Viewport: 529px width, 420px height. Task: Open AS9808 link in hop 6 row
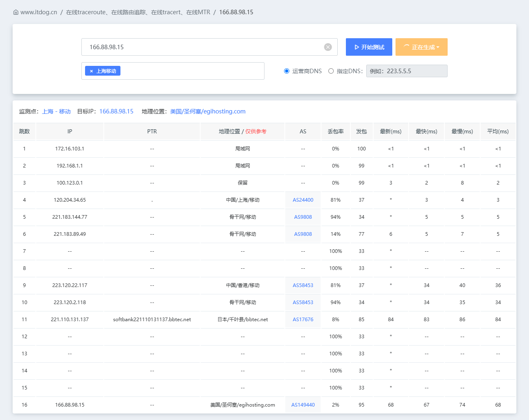[x=303, y=234]
